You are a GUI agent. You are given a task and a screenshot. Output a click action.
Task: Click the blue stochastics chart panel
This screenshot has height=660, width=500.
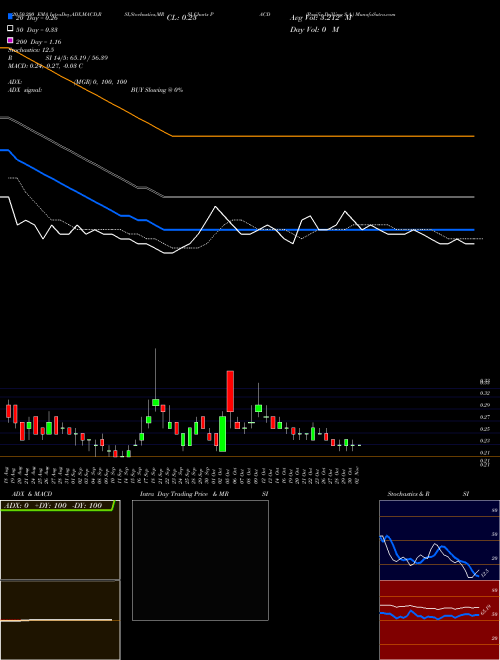439,540
